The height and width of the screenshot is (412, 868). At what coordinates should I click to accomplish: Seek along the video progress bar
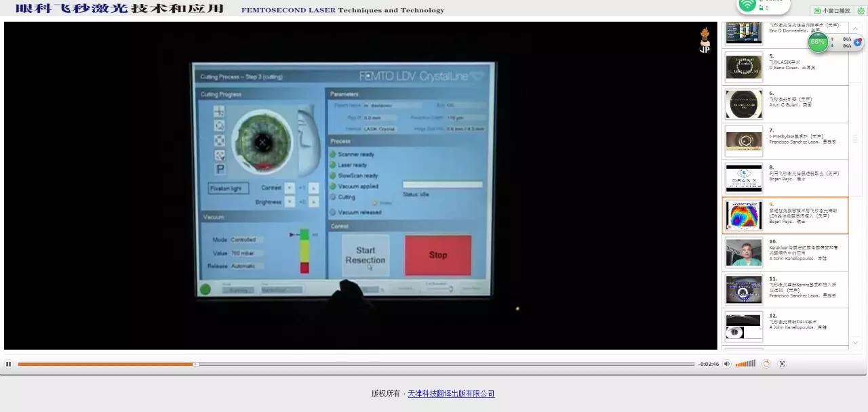(356, 364)
